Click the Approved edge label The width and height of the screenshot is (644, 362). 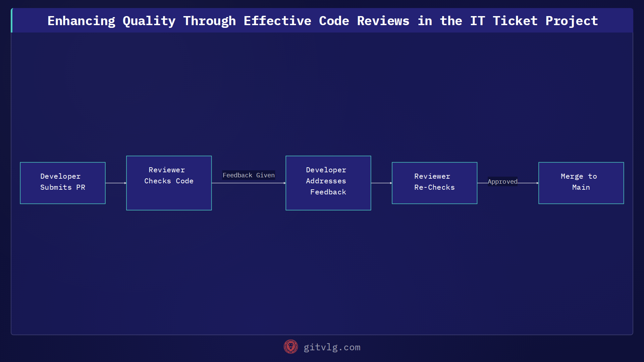click(502, 182)
